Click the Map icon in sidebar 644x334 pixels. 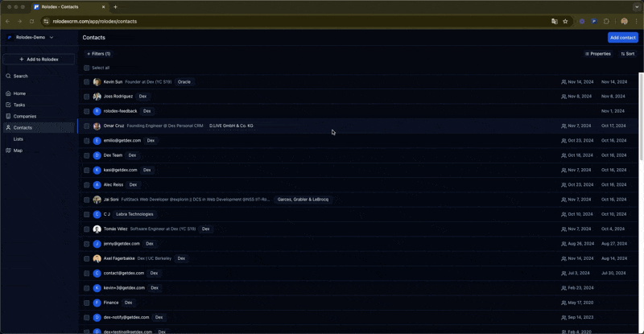8,151
